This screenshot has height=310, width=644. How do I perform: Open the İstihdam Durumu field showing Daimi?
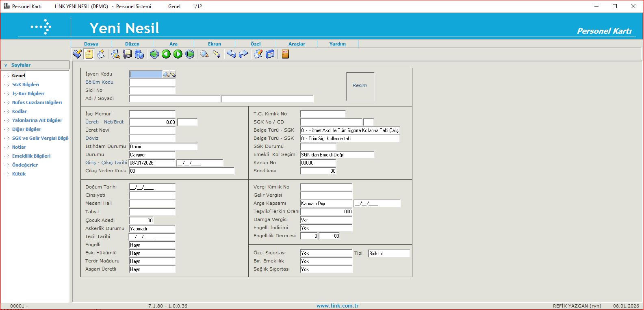pos(163,147)
